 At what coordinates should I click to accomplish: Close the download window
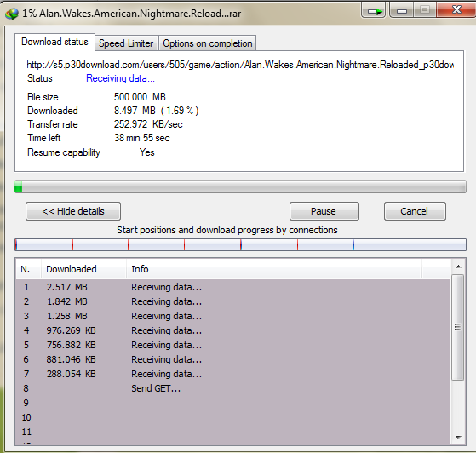456,9
